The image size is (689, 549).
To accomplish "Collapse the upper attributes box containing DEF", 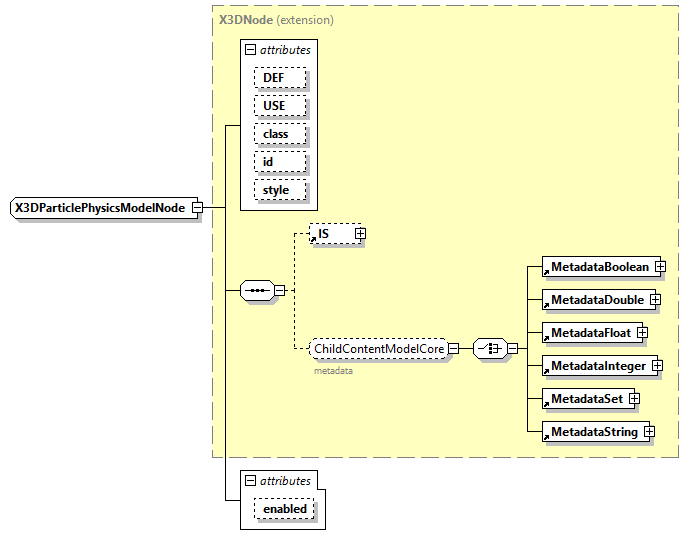I will click(x=250, y=50).
